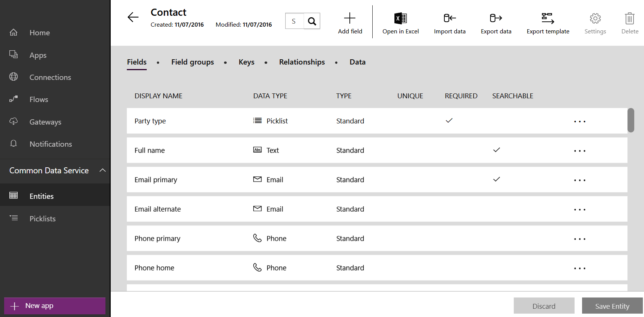Click the Entities grid icon
Image resolution: width=644 pixels, height=317 pixels.
(14, 195)
